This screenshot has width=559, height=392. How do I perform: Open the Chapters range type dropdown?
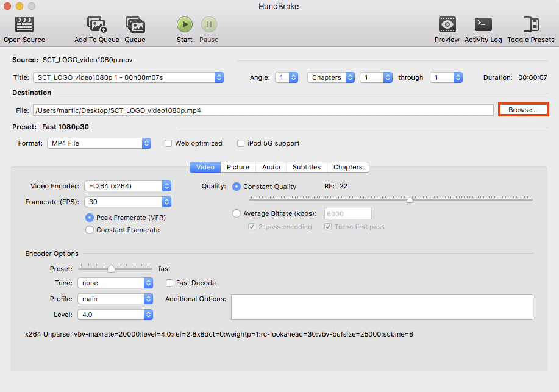click(x=331, y=77)
